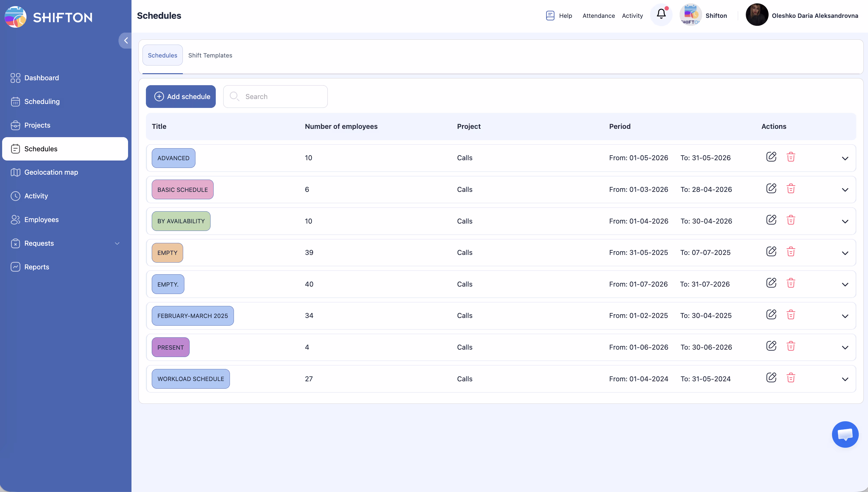The height and width of the screenshot is (492, 868).
Task: Expand the PRESENT schedule row
Action: pos(845,348)
